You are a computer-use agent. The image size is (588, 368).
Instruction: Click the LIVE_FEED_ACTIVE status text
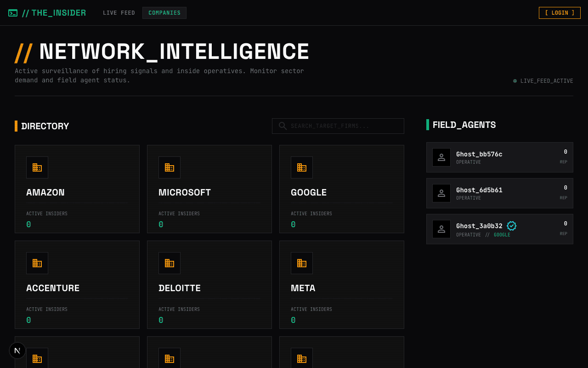[x=547, y=81]
